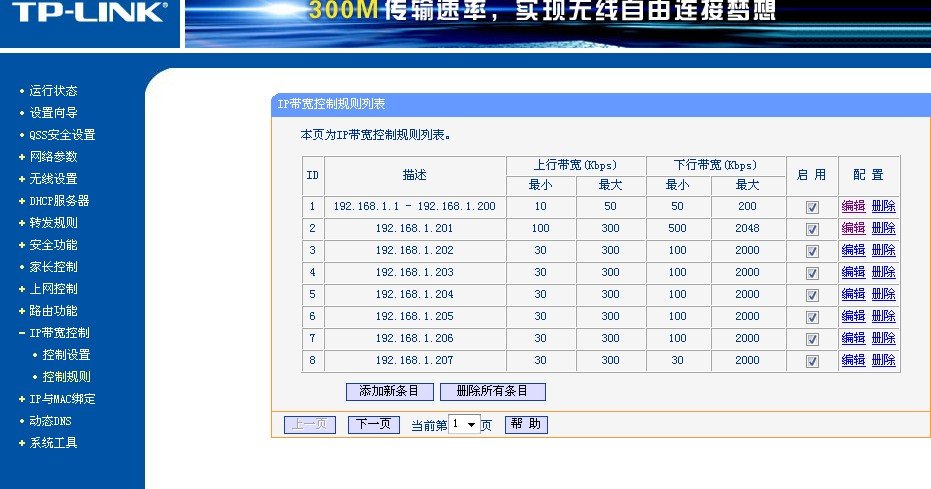The width and height of the screenshot is (931, 489).
Task: Click 编辑 for rule 192.168.1.205
Action: [853, 316]
